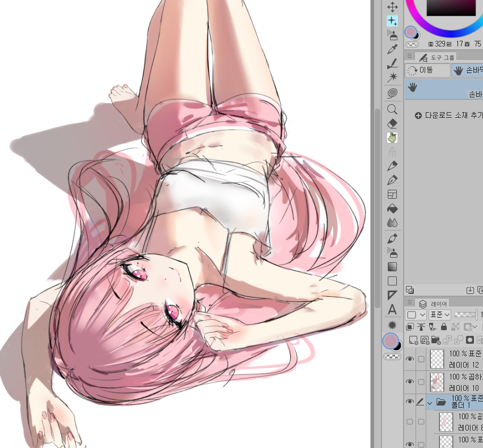Hide 폴더 1 with its eye icon
This screenshot has height=448, width=483.
(x=410, y=402)
